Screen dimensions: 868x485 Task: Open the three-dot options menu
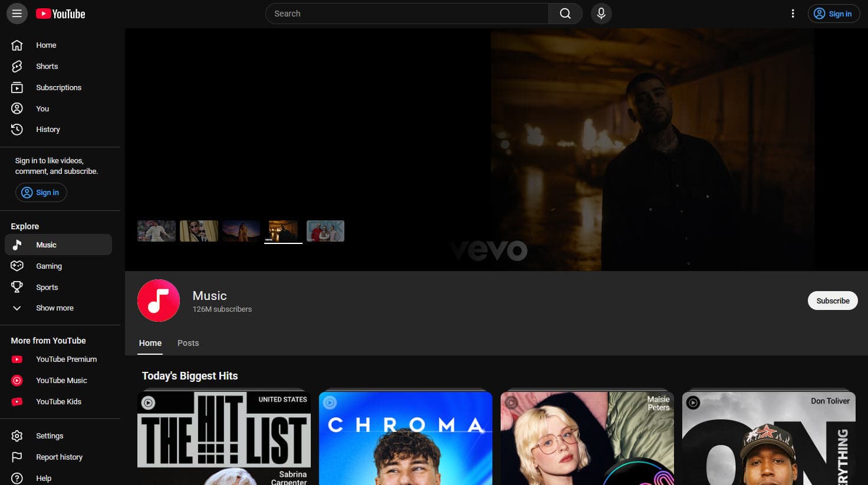click(x=793, y=13)
